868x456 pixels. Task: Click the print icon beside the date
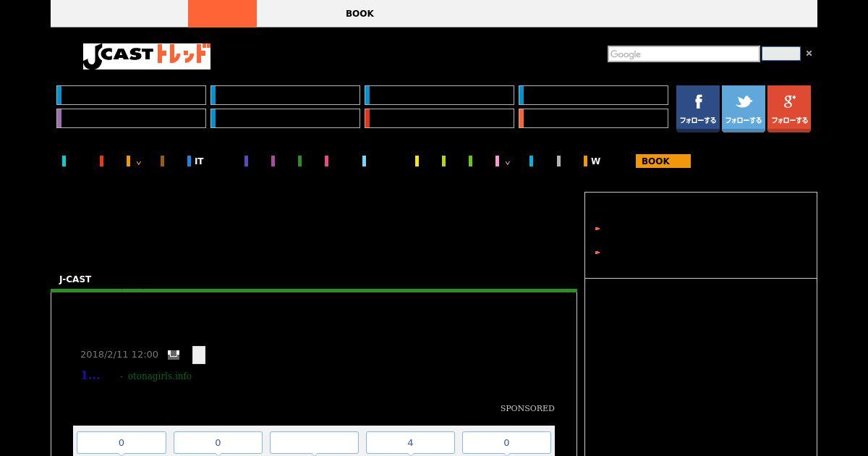pyautogui.click(x=174, y=355)
